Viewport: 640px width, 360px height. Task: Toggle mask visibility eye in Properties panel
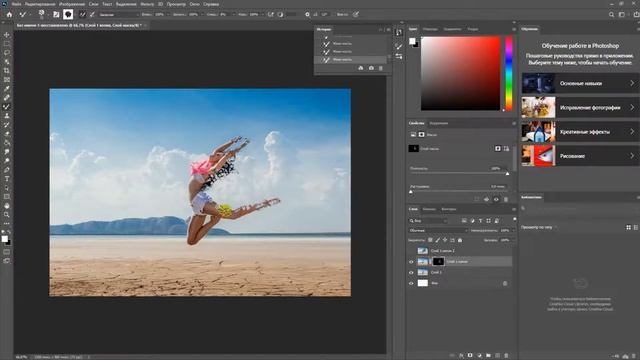coord(496,199)
